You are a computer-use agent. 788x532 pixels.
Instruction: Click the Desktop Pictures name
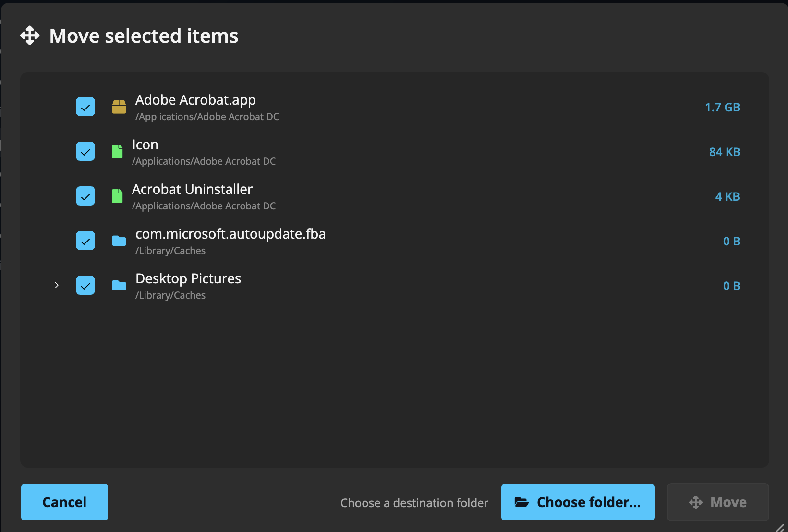[x=188, y=278]
